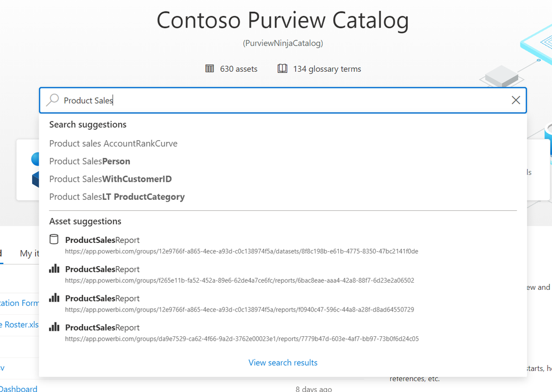Click 134 glossary terms text
Viewport: 552px width, 392px height.
(x=327, y=69)
